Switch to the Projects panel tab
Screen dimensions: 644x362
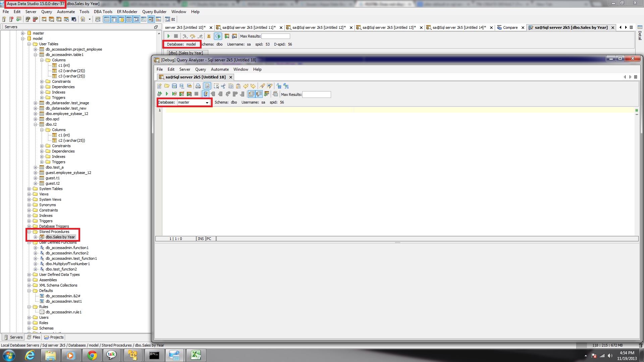pos(54,337)
